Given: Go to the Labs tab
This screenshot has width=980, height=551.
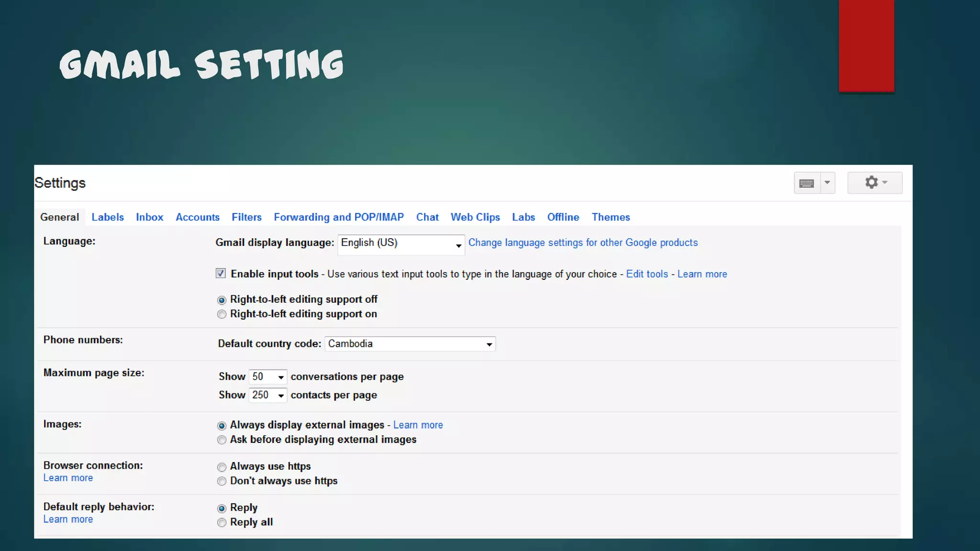Looking at the screenshot, I should click(523, 217).
